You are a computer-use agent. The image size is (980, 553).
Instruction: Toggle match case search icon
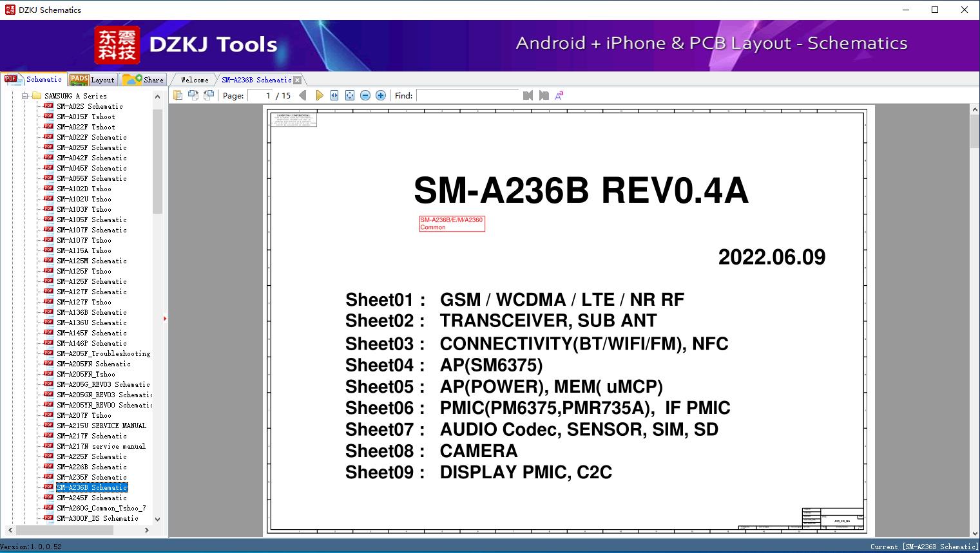559,95
